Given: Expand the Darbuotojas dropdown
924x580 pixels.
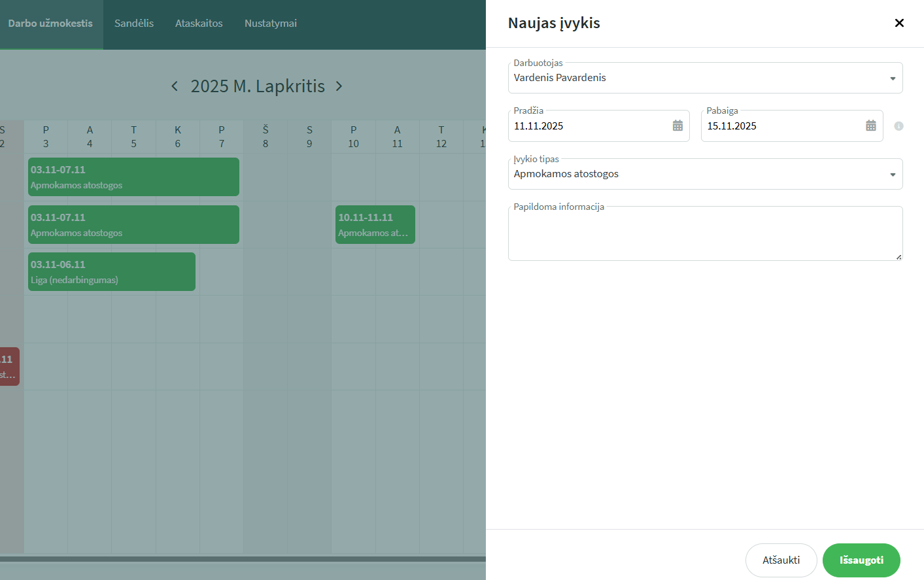Looking at the screenshot, I should point(893,78).
